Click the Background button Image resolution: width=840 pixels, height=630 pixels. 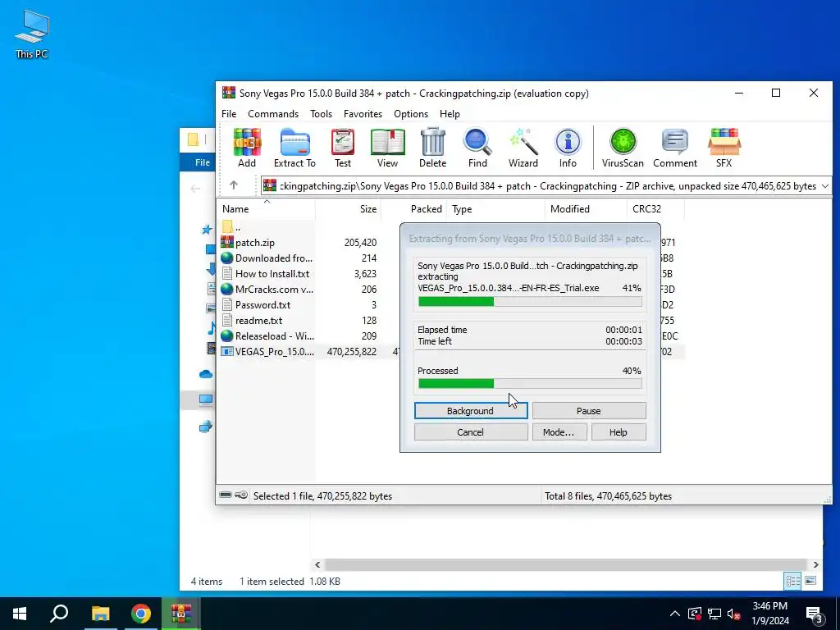[x=471, y=411]
